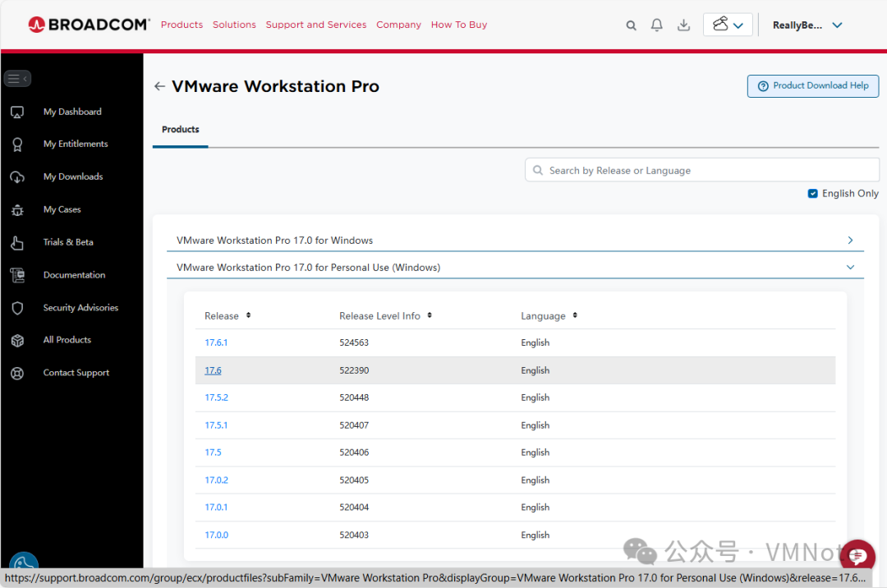Sort by Release column arrows
The image size is (887, 588).
(x=248, y=315)
